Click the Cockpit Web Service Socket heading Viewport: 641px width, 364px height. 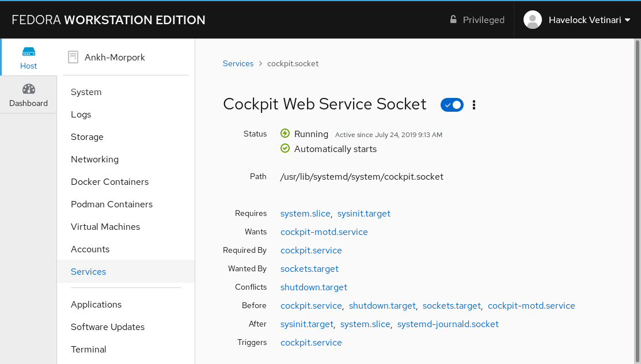325,104
